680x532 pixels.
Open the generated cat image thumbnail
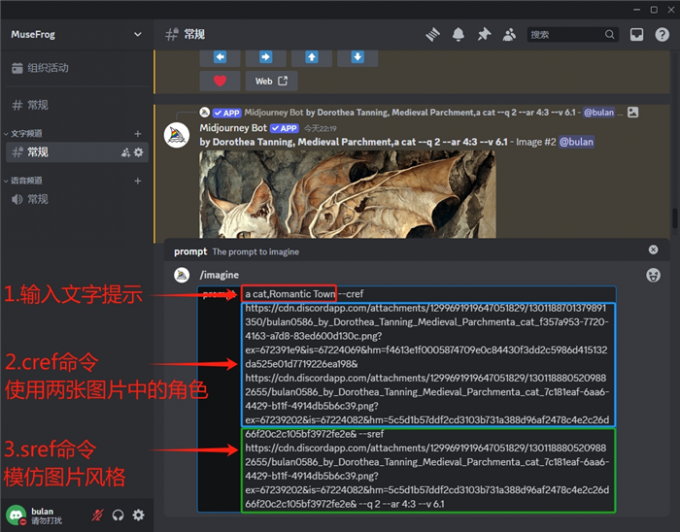(347, 194)
